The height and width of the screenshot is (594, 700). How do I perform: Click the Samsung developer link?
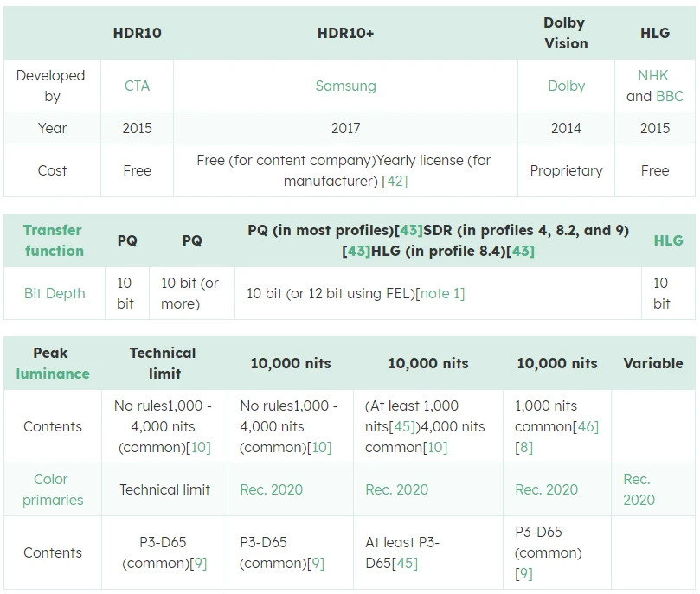click(x=345, y=86)
